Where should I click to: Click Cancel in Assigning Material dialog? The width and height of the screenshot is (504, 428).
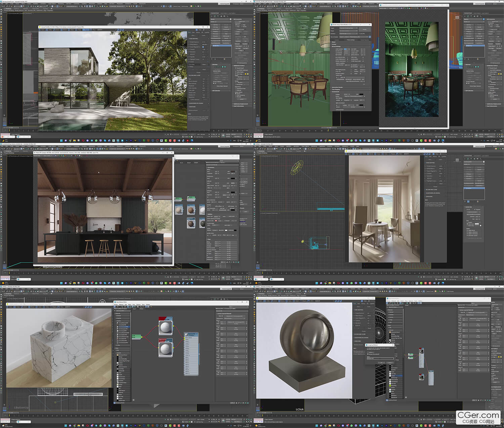[x=390, y=363]
